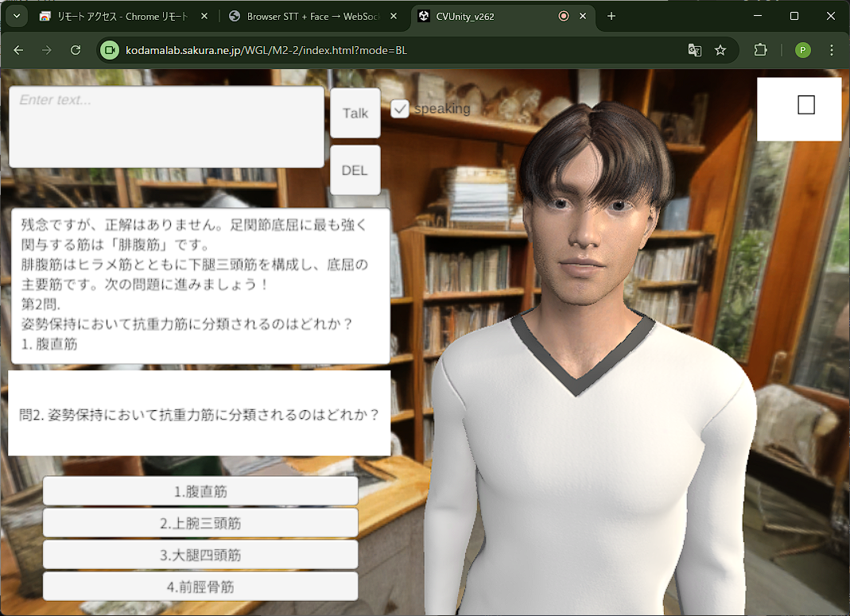Open the Chrome three-dot menu
This screenshot has width=850, height=616.
point(832,50)
